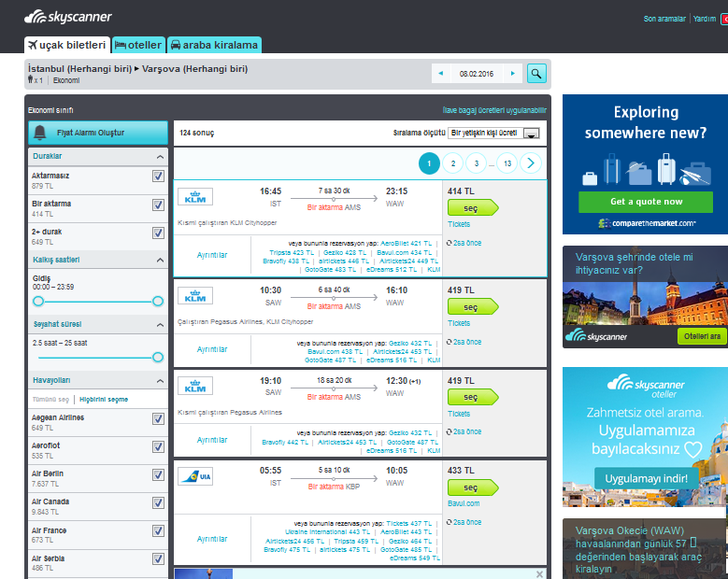Click Hiçbirini seçme link
The width and height of the screenshot is (728, 579).
(x=104, y=400)
